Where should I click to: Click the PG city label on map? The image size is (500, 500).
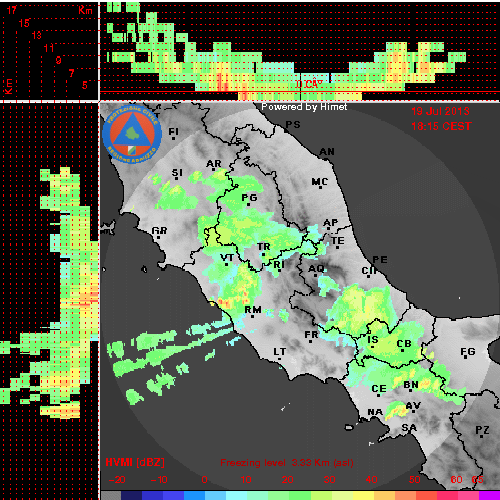[249, 198]
